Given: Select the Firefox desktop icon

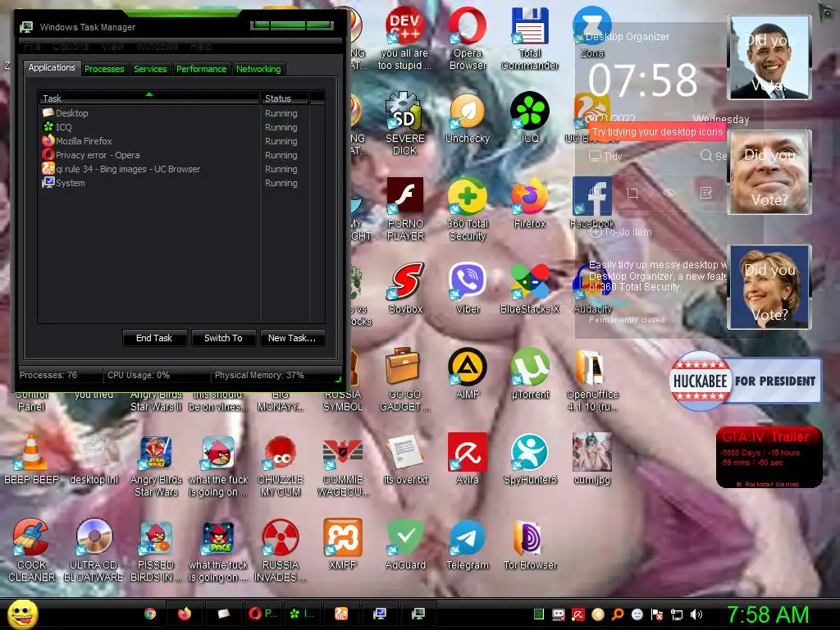Looking at the screenshot, I should click(x=530, y=203).
